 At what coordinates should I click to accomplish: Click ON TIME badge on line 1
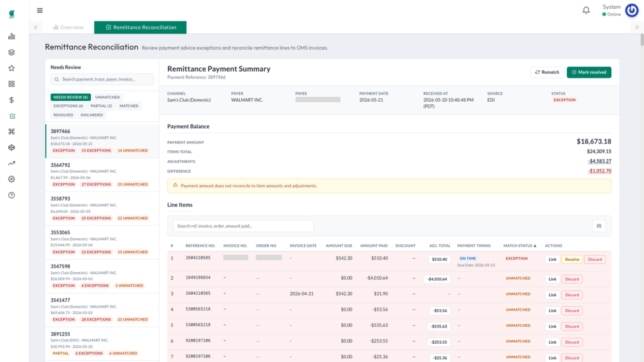[467, 258]
